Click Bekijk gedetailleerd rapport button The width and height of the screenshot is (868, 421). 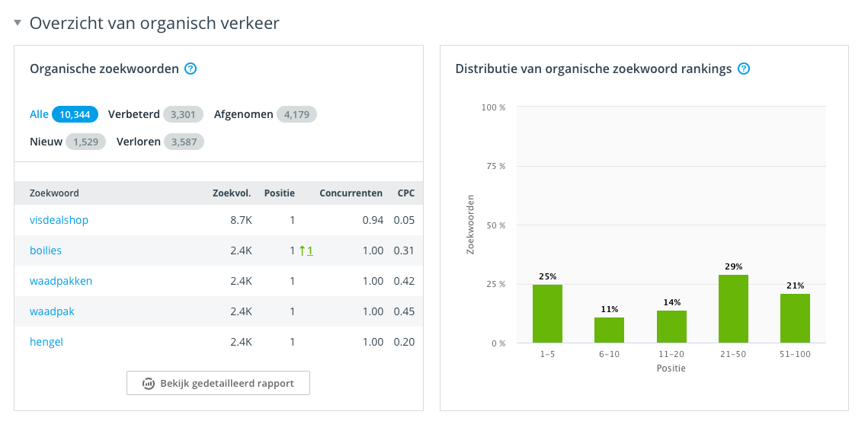coord(218,383)
